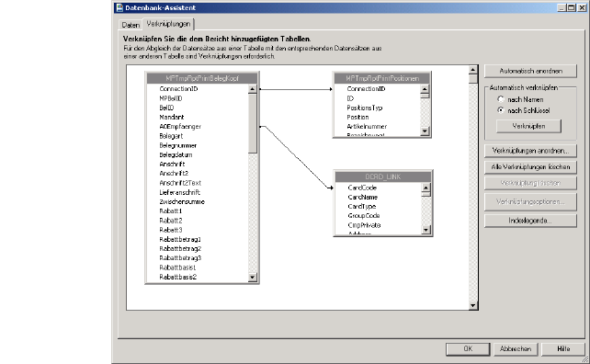Click scroll up arrow in Positionen table
590x364 pixels.
point(425,89)
